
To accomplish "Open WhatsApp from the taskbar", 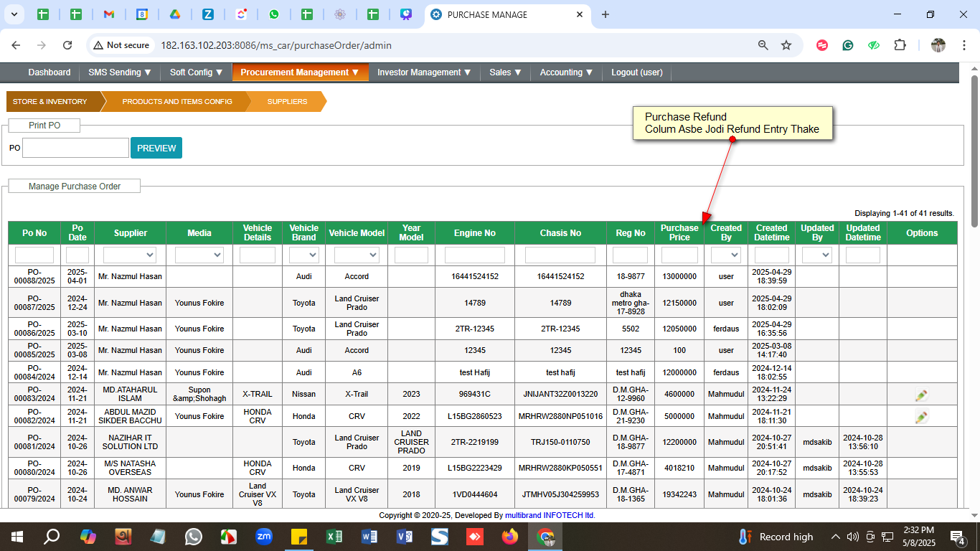I will coord(193,537).
